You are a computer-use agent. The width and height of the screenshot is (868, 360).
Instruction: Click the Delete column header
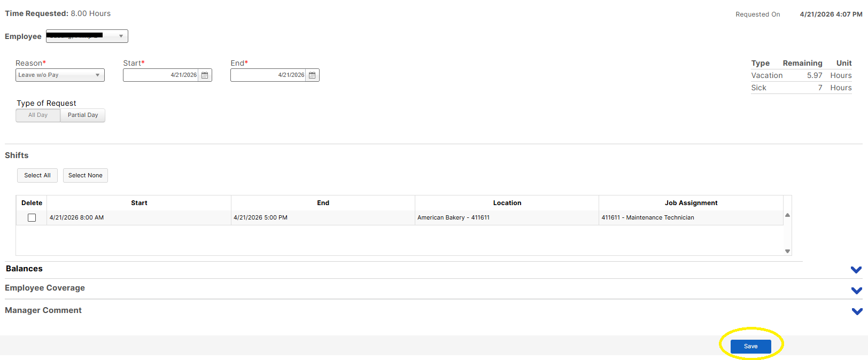pyautogui.click(x=32, y=203)
